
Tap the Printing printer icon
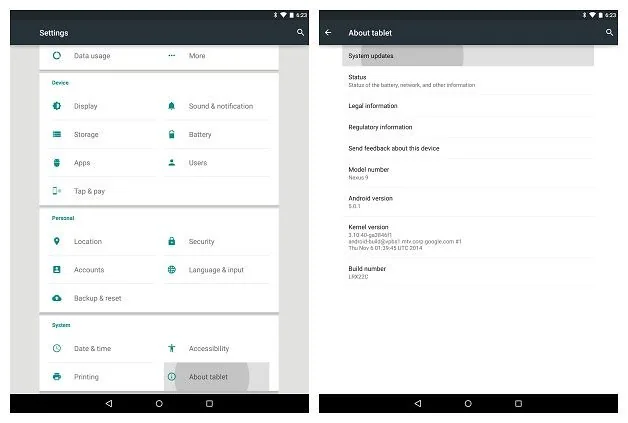[x=57, y=377]
